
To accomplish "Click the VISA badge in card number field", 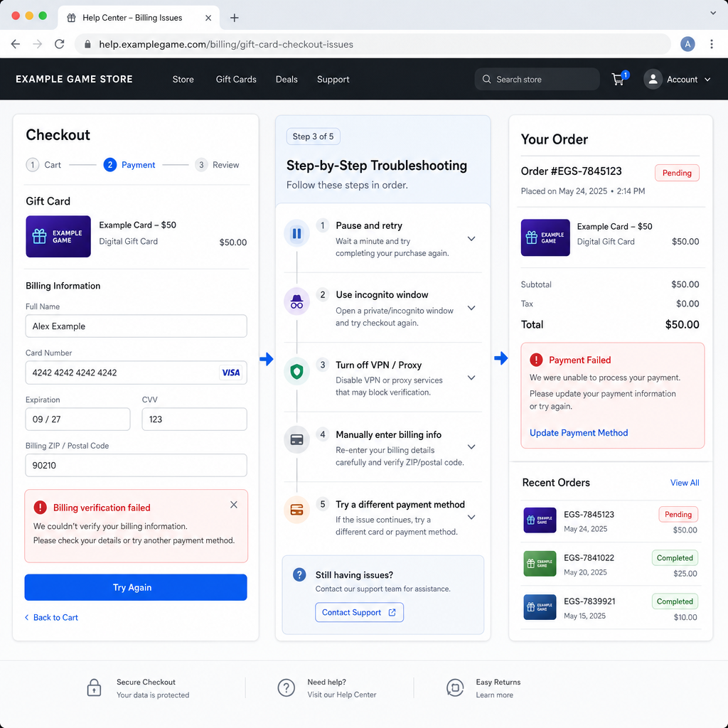I will click(x=231, y=373).
